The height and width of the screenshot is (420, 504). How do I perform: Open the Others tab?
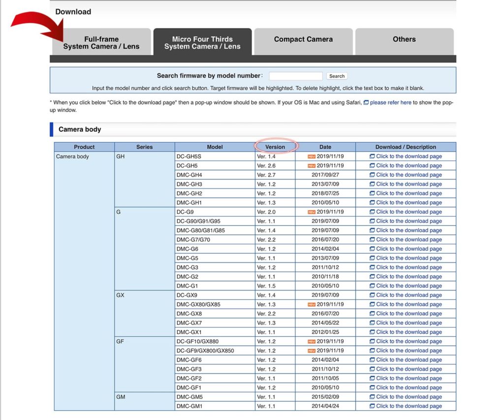(x=405, y=42)
